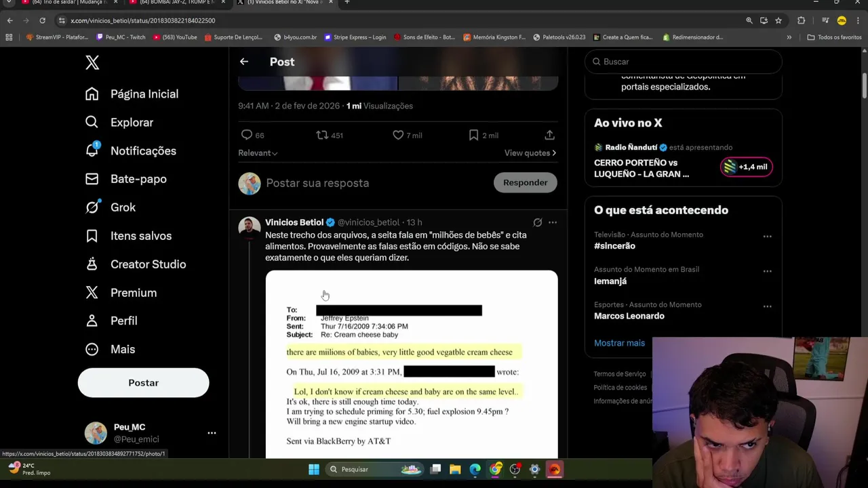Open the Premium page
This screenshot has height=488, width=868.
pos(121,293)
